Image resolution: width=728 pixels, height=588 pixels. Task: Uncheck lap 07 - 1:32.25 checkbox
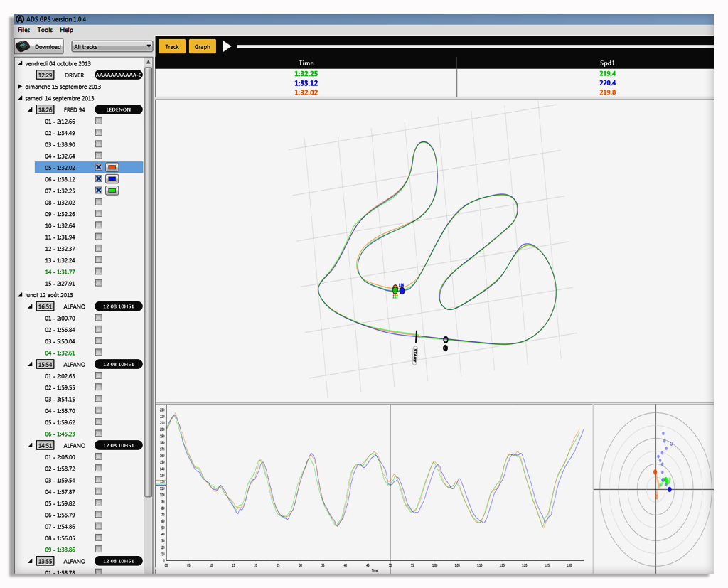click(98, 191)
